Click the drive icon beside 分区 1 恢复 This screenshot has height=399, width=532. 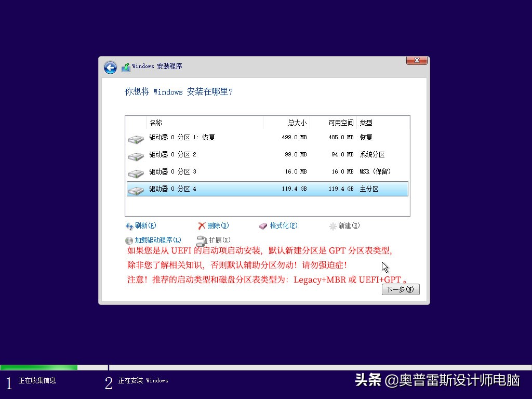click(136, 139)
